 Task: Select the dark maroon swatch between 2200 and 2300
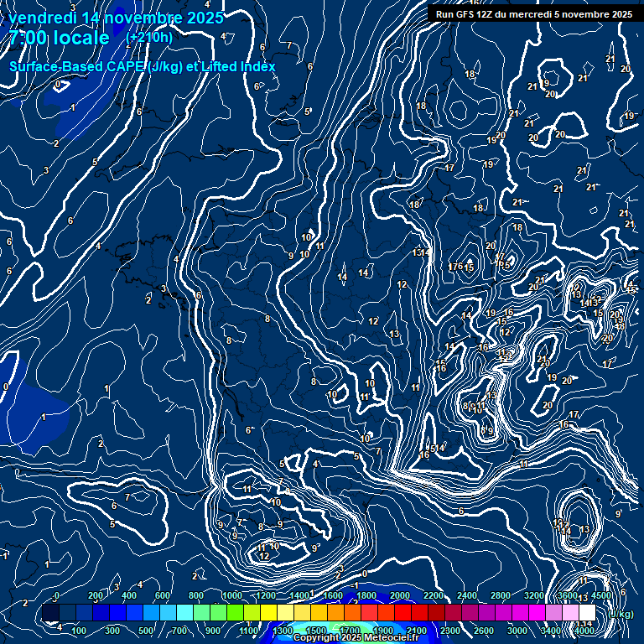coord(437,612)
